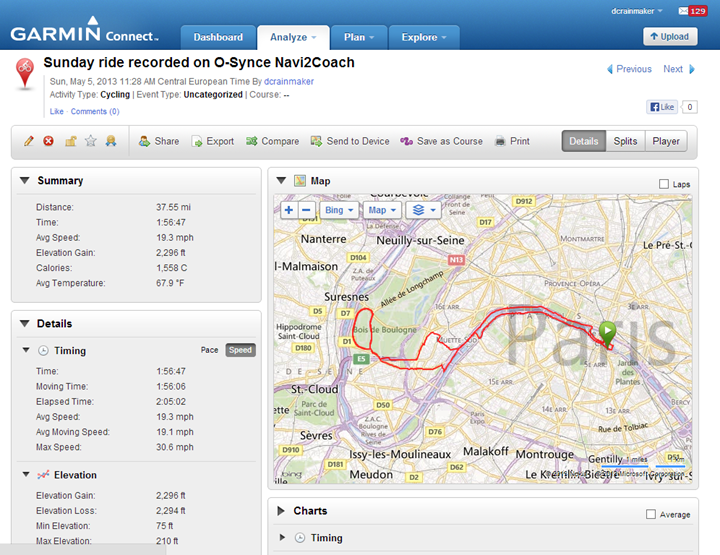Click the 37.55 mi distance value

click(173, 207)
